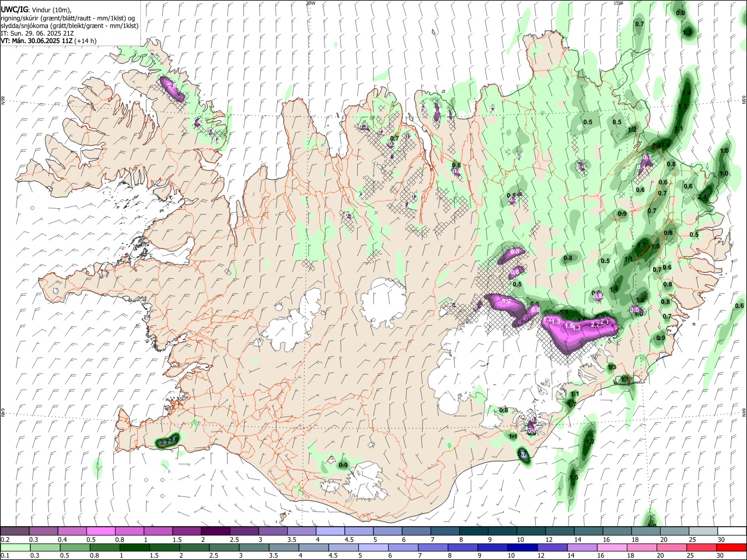Viewport: 747px width, 560px height.
Task: Pick the dark blue legend swatch labeled 10
Action: coord(521,548)
